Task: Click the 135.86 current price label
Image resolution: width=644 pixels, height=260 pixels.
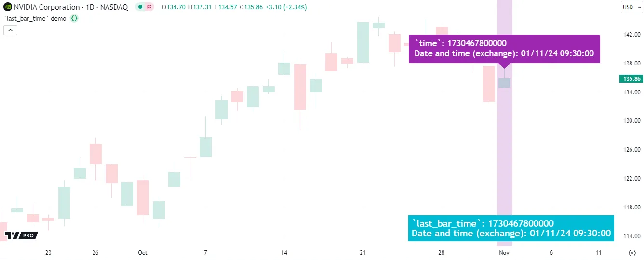Action: coord(631,78)
